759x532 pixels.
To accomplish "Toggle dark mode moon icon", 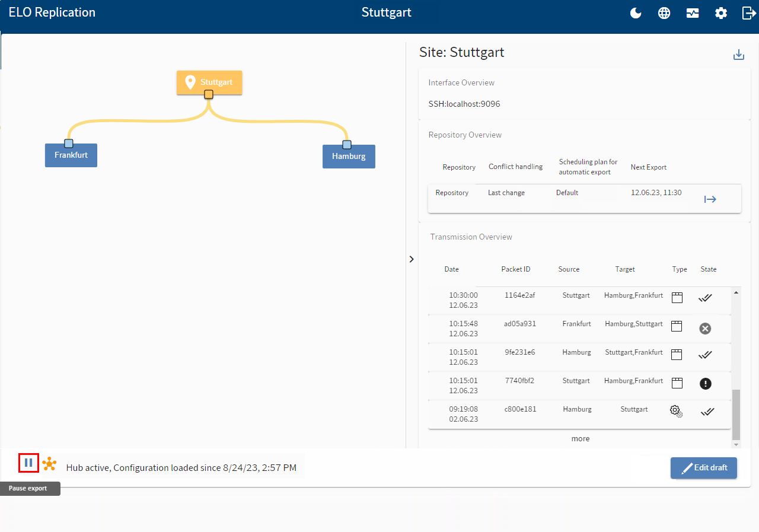I will click(636, 13).
